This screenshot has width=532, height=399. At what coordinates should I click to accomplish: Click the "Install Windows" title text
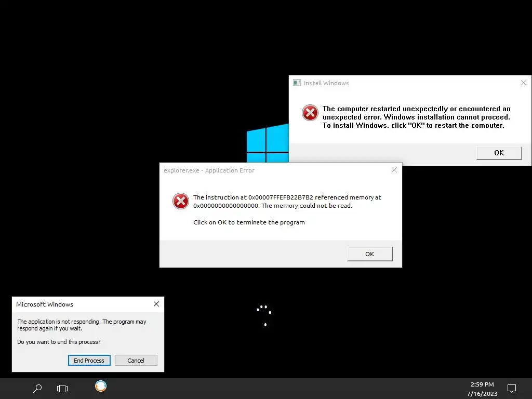pos(326,83)
